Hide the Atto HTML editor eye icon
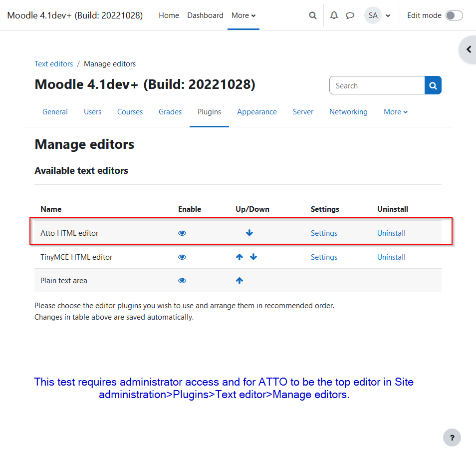Viewport: 476px width, 459px height. (182, 233)
